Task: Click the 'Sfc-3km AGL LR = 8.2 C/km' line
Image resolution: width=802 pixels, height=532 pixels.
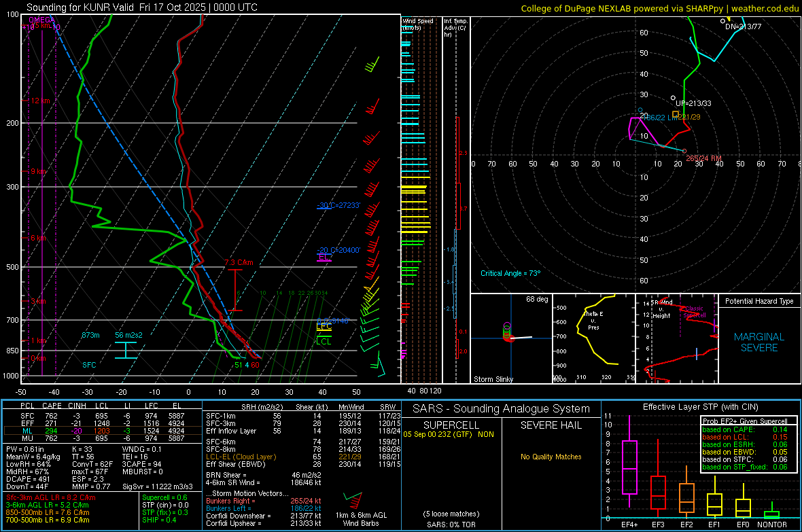Action: coord(51,497)
